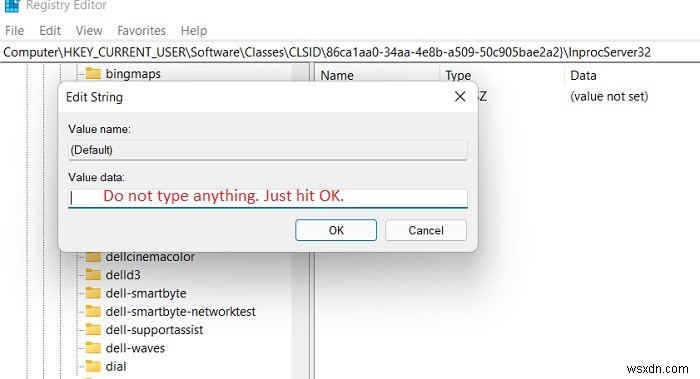Select dell-smartbyte key label in tree
The image size is (700, 379).
pos(146,293)
